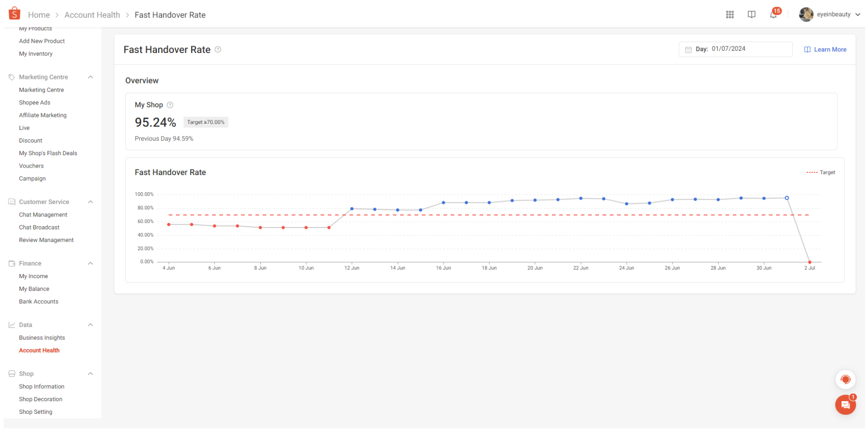Screen dimensions: 868x430
Task: Open the chat bubble icon with badge
Action: [x=845, y=404]
